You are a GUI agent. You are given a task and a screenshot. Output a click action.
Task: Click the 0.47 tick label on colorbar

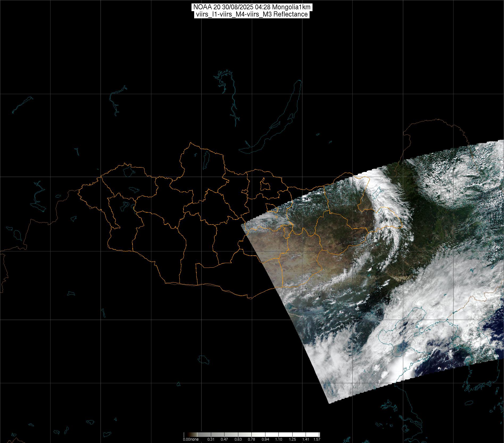click(224, 439)
